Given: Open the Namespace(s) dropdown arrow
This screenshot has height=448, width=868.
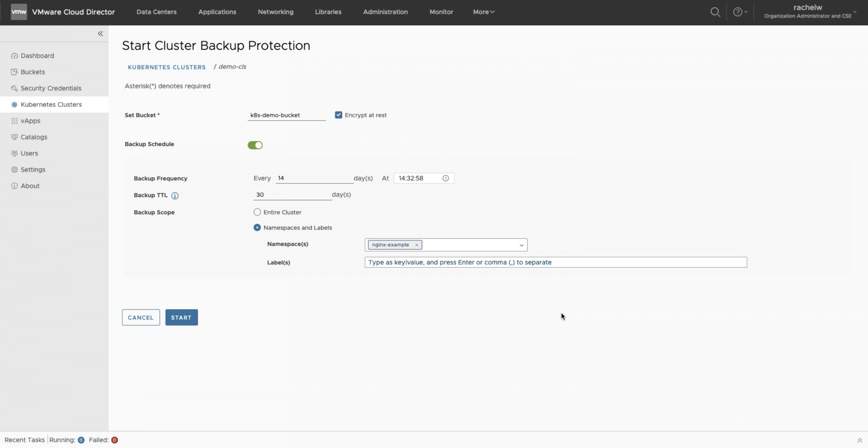Looking at the screenshot, I should click(x=521, y=245).
